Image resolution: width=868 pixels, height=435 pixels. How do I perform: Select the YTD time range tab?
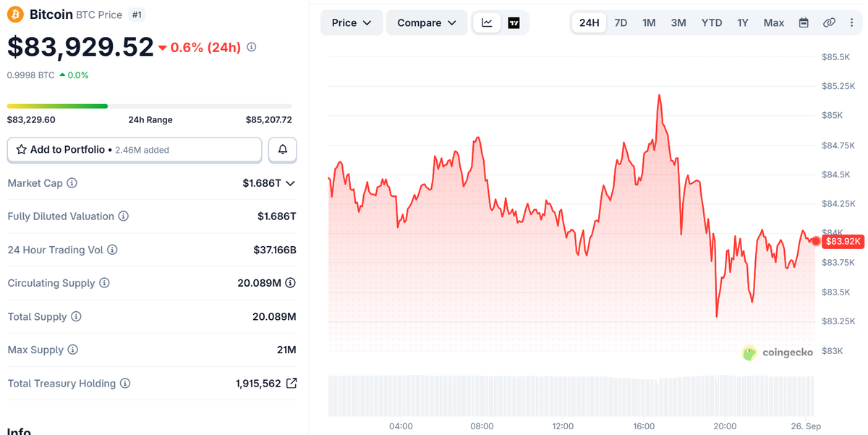point(712,22)
